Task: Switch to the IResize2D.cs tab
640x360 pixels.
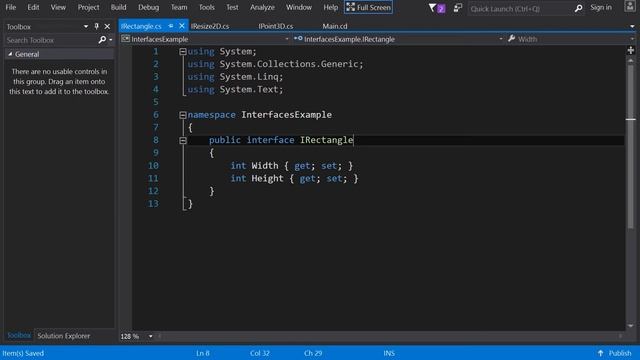Action: point(210,26)
